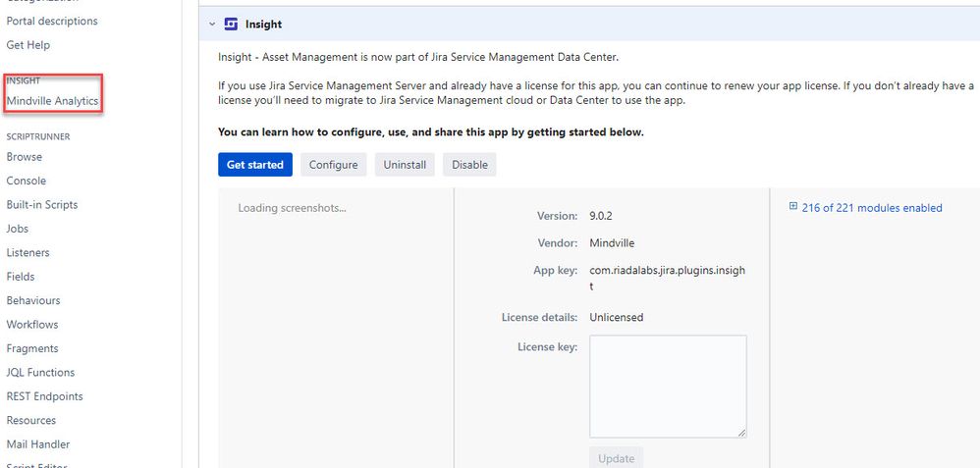The image size is (980, 468).
Task: Click the License key field resize handle
Action: click(742, 433)
